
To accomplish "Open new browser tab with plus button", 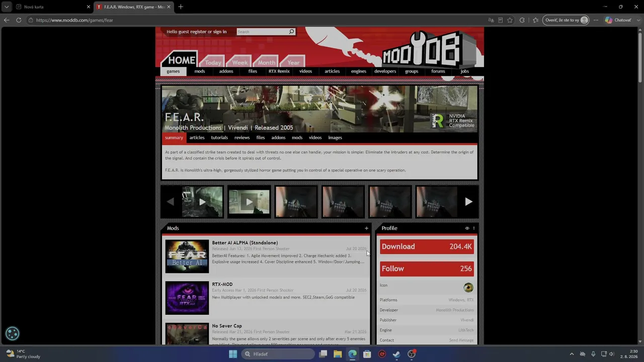I will [181, 7].
